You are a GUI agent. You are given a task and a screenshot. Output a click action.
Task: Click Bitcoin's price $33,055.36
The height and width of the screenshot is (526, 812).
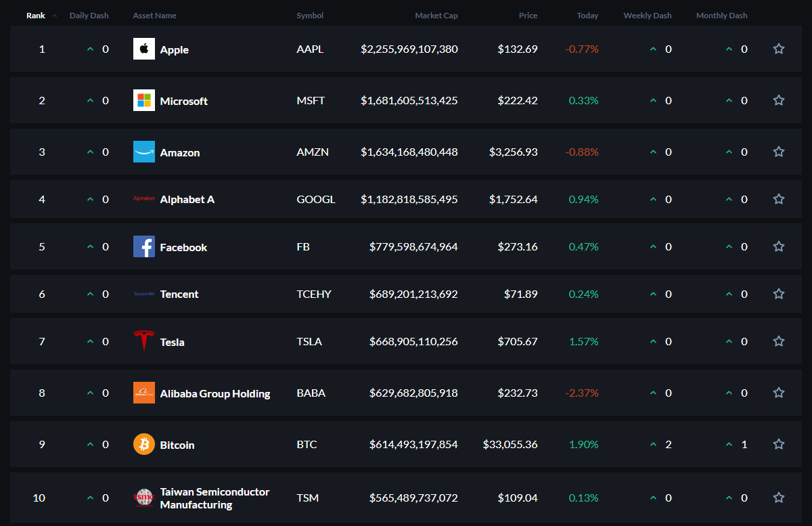tap(510, 445)
